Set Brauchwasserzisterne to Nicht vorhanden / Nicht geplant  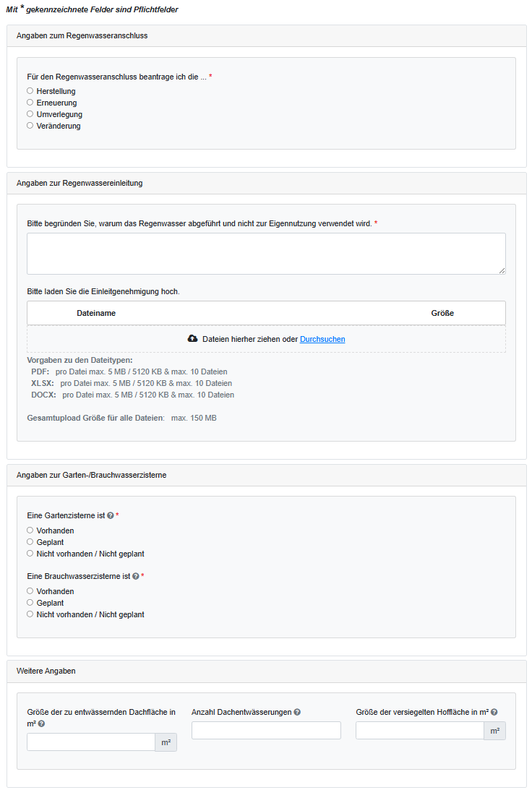pyautogui.click(x=30, y=614)
